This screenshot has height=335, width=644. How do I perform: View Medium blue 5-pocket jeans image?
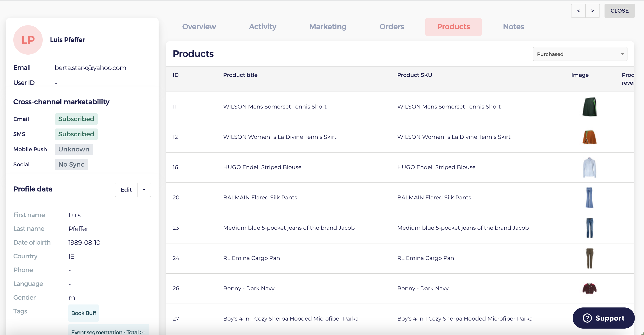coord(590,228)
